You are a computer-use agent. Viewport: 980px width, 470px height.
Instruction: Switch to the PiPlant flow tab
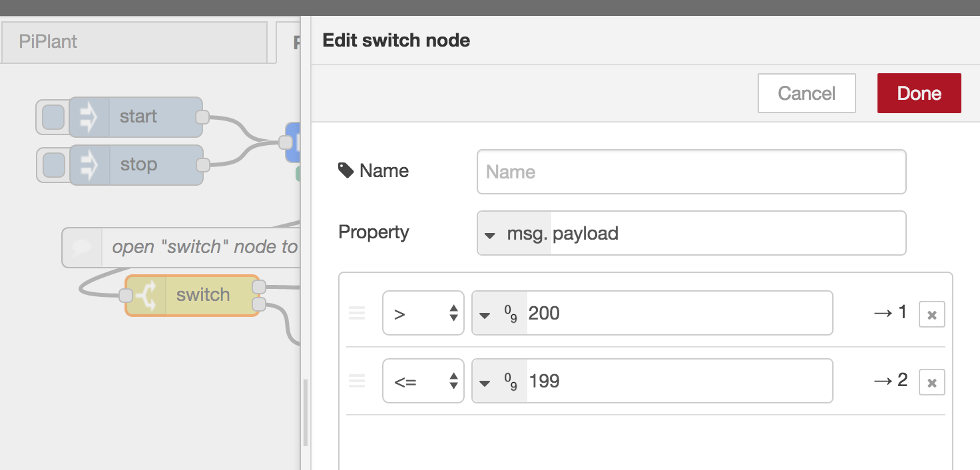[x=134, y=42]
